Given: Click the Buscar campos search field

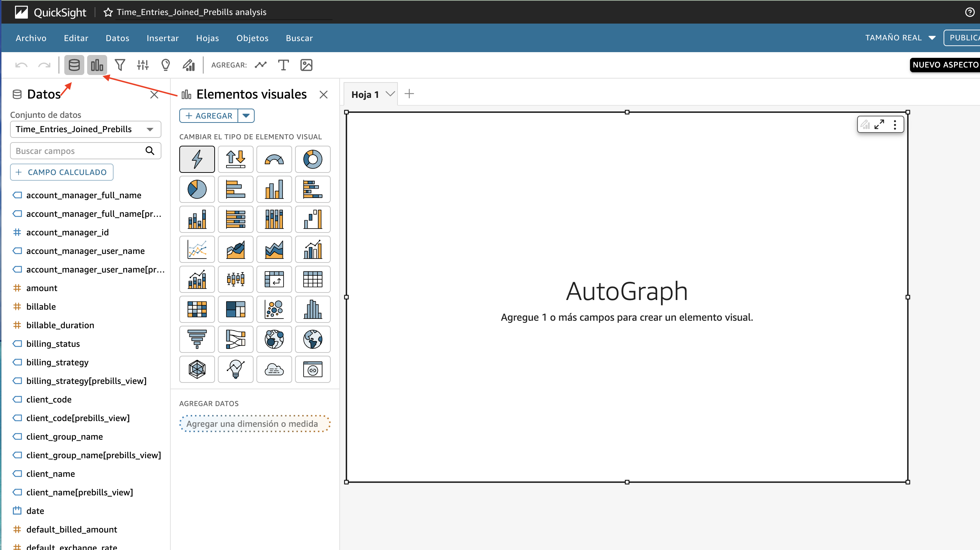Looking at the screenshot, I should point(86,151).
